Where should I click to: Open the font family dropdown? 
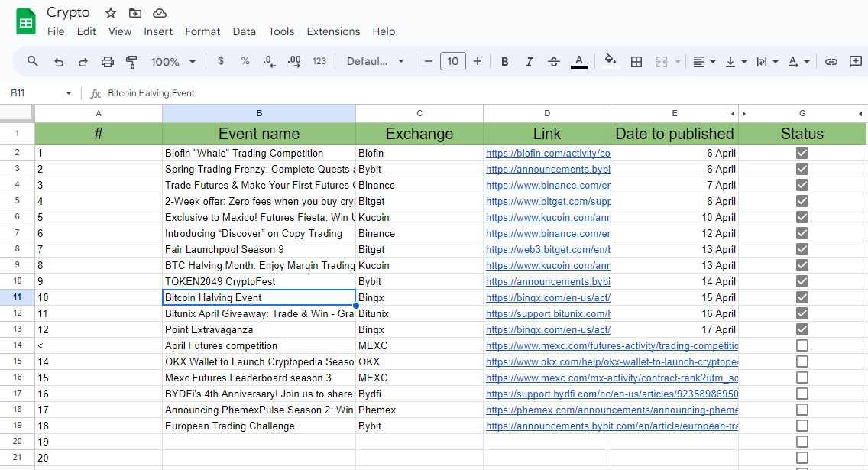tap(375, 61)
